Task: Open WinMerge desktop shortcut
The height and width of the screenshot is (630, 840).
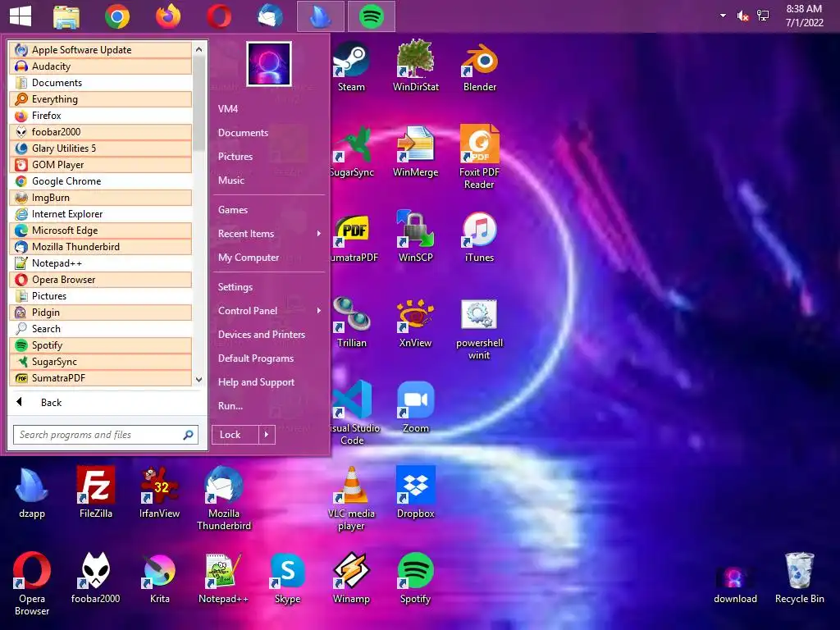Action: tap(415, 152)
